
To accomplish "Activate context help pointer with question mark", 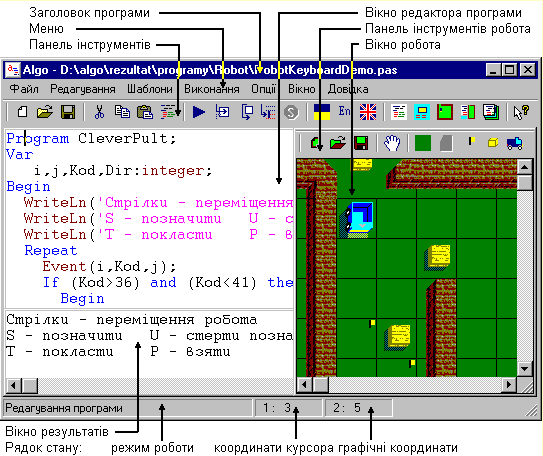I will [x=521, y=112].
